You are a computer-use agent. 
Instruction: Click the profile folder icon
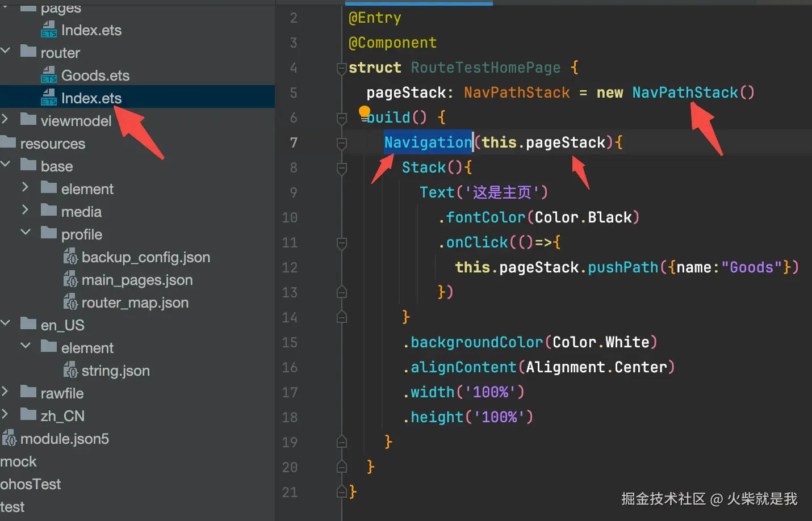[x=49, y=233]
